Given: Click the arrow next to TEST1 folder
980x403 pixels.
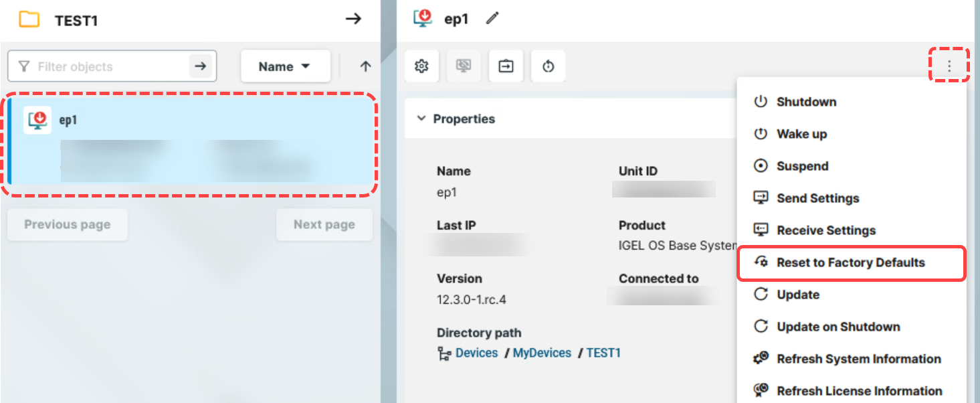Looking at the screenshot, I should pyautogui.click(x=353, y=19).
